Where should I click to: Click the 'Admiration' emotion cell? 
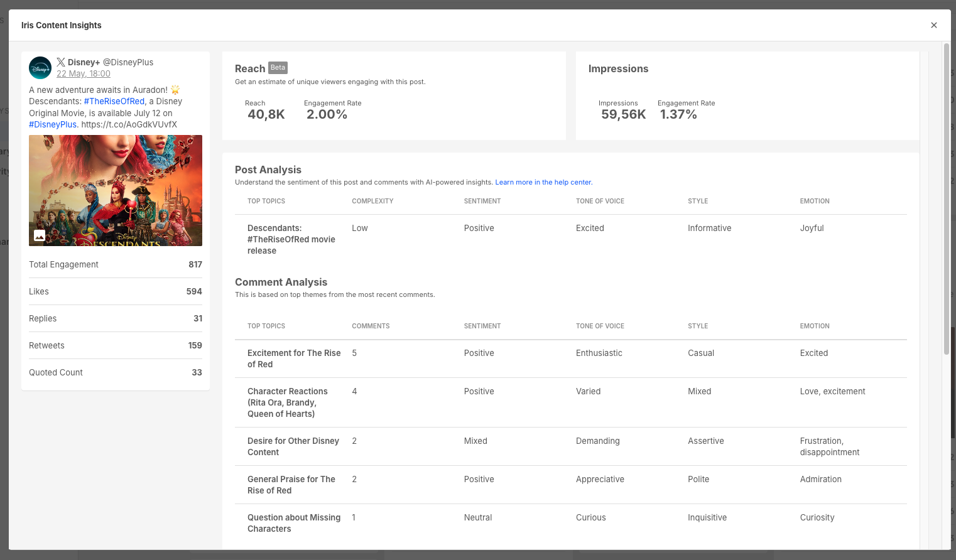[x=821, y=479]
